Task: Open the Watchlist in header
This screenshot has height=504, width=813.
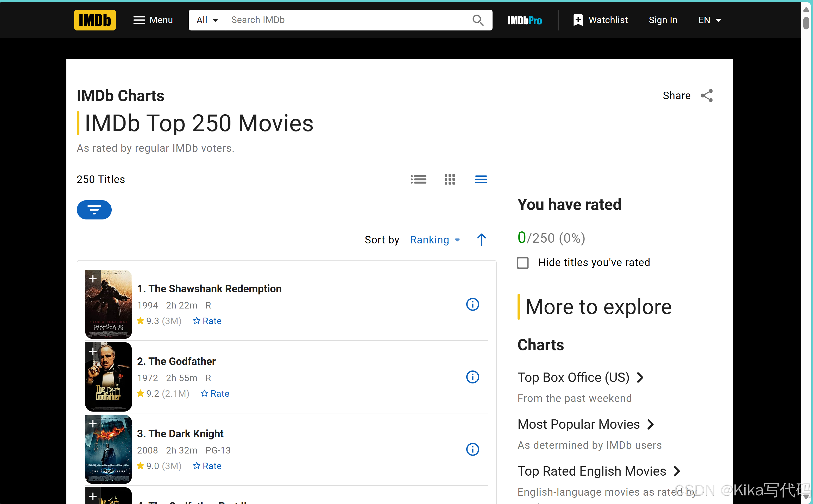Action: click(x=600, y=20)
